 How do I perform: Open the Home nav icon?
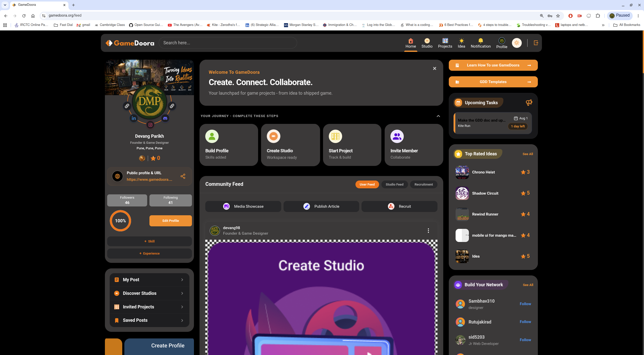411,43
